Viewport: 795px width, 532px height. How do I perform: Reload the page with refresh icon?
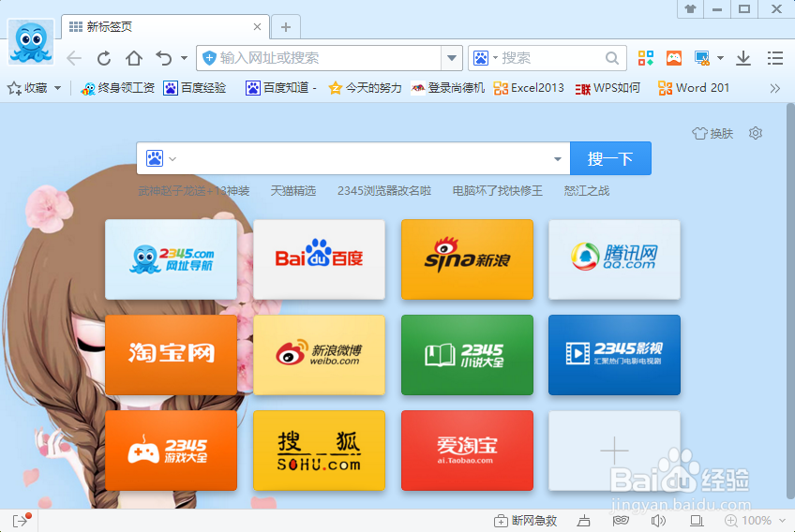(x=104, y=58)
